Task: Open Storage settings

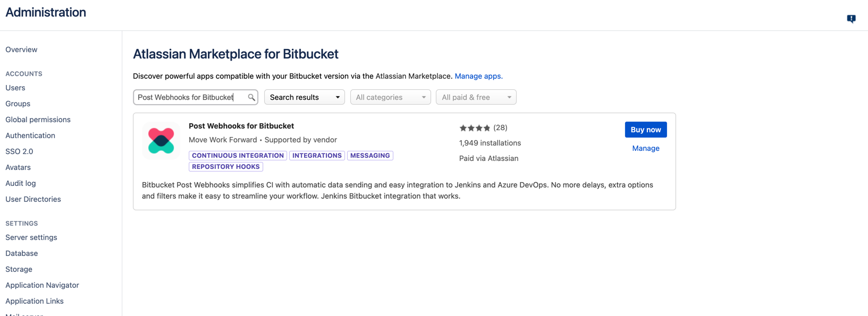Action: (x=19, y=269)
